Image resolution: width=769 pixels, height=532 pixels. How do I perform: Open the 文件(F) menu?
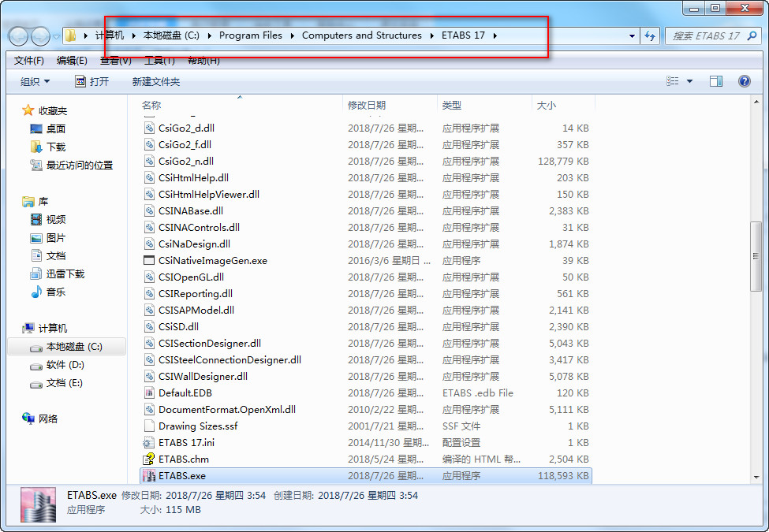[29, 60]
